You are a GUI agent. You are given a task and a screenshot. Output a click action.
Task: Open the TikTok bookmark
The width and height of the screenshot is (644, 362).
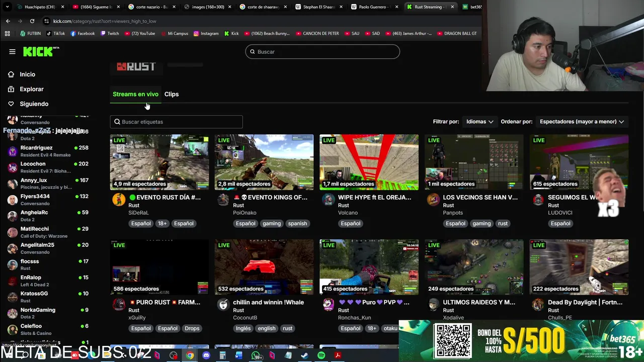[x=56, y=34]
